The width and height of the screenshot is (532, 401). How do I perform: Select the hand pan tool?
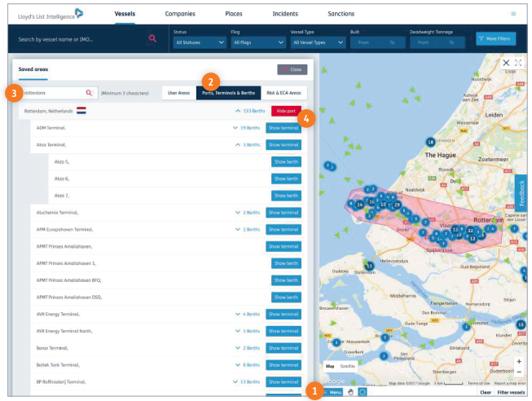(x=350, y=392)
